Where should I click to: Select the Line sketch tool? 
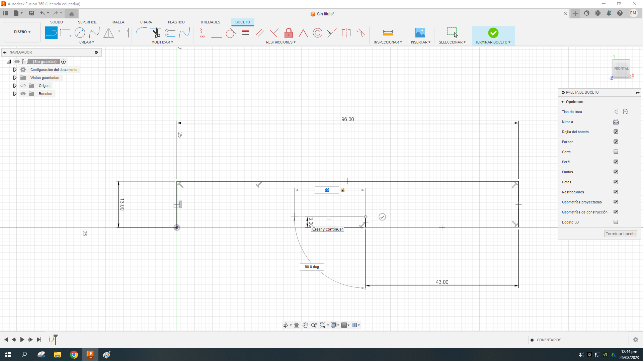[51, 33]
